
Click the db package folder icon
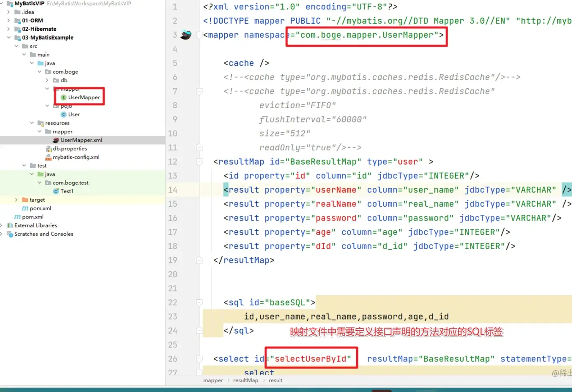coord(56,80)
